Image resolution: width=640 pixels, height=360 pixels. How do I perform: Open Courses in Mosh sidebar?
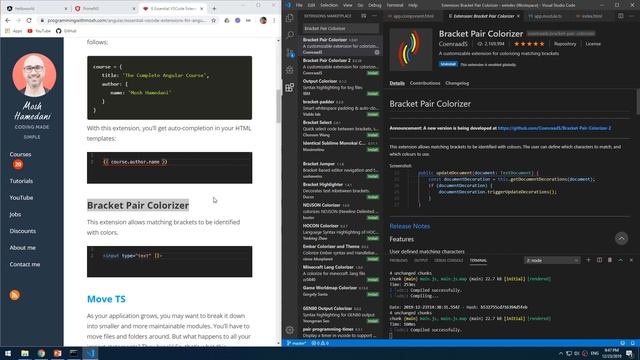[x=20, y=154]
